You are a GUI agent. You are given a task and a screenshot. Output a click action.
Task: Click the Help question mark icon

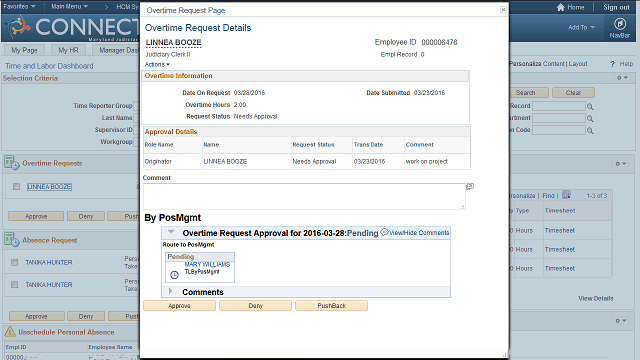click(612, 64)
